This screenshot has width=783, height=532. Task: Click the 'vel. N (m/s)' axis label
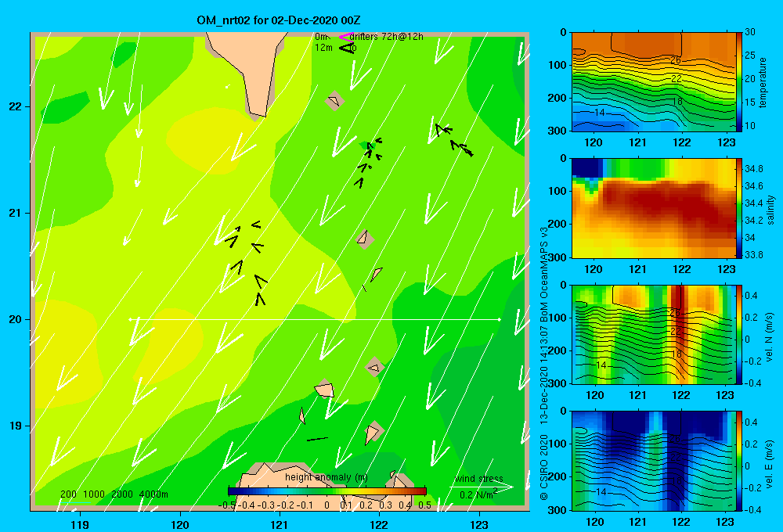770,337
